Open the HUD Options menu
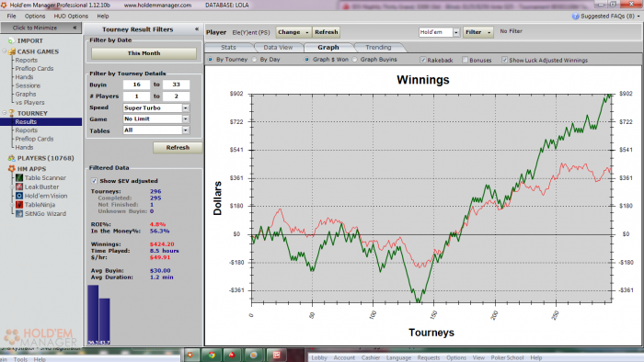The height and width of the screenshot is (362, 644). click(x=71, y=16)
